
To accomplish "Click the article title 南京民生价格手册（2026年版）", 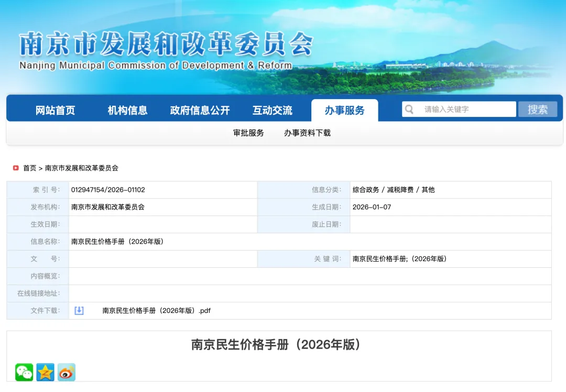I will pyautogui.click(x=276, y=344).
